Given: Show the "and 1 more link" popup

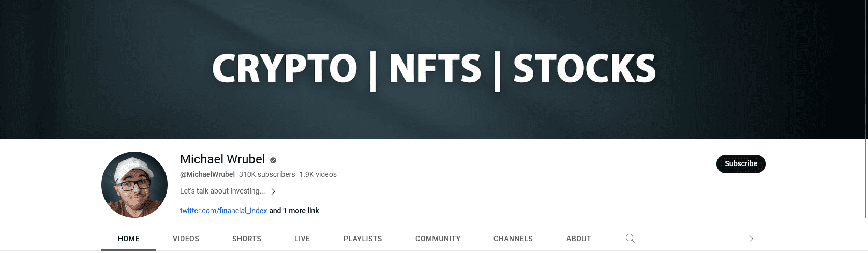Looking at the screenshot, I should click(x=294, y=211).
